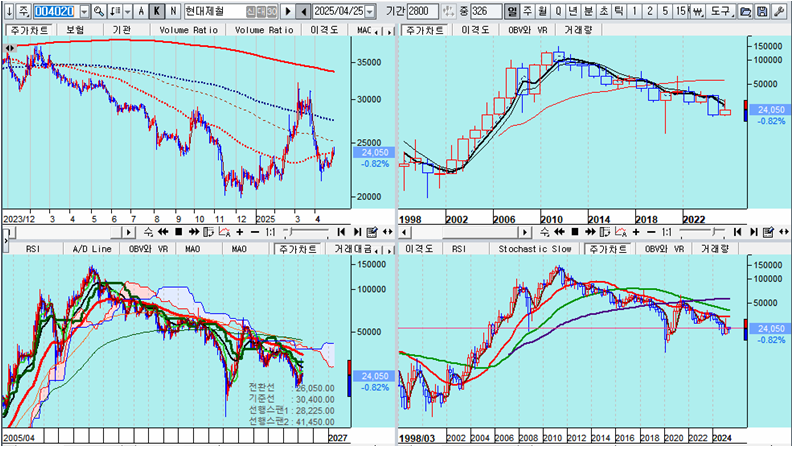Click the 기간 2800 input field
Viewport: 794px width, 449px height.
tap(422, 11)
